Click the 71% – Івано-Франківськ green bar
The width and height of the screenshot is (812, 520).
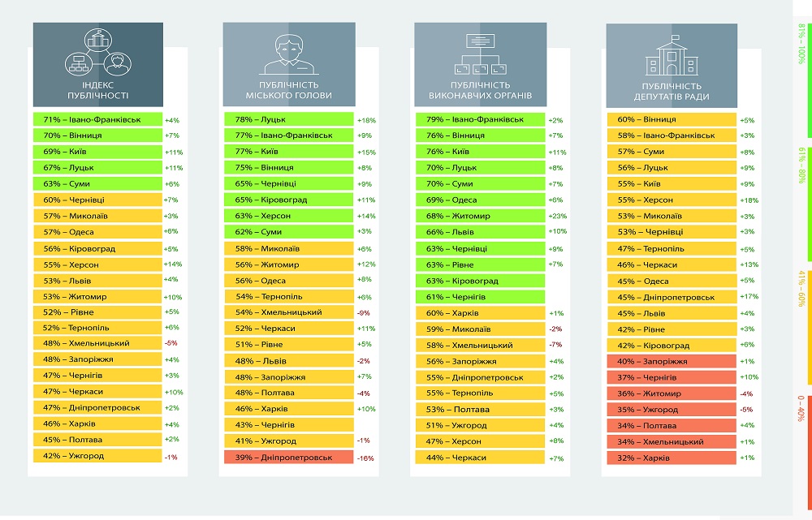pos(98,119)
